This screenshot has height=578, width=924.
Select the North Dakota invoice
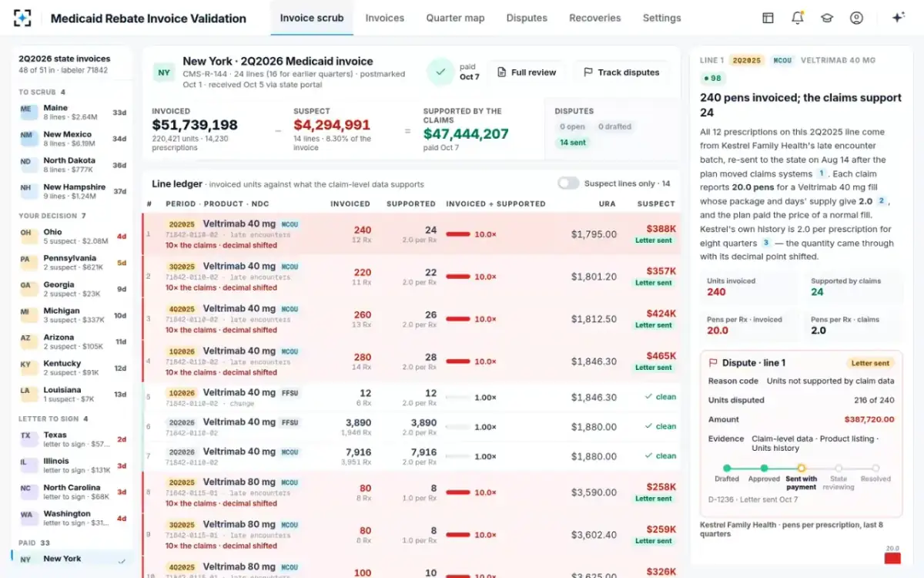(x=72, y=165)
